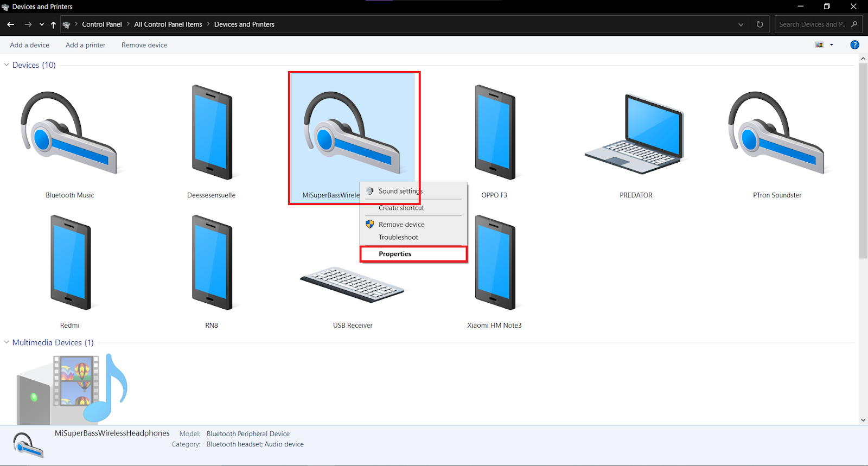Image resolution: width=868 pixels, height=466 pixels.
Task: Expand the Control Panel breadcrumb chevron
Action: pos(128,24)
